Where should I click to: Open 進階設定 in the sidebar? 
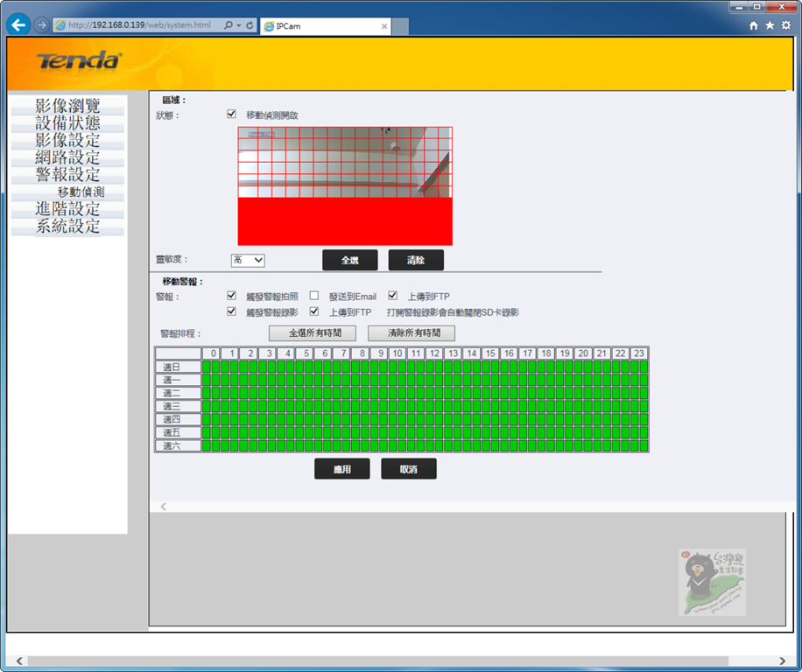click(x=67, y=209)
